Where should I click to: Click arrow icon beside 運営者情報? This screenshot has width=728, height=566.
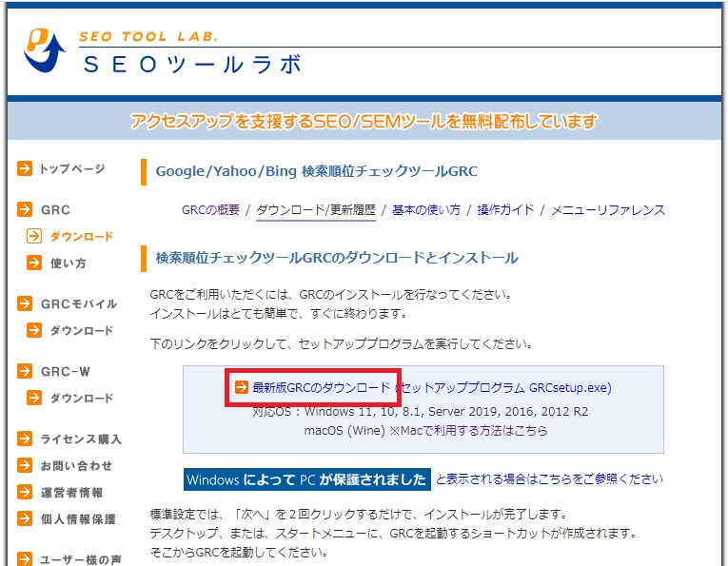tap(25, 492)
